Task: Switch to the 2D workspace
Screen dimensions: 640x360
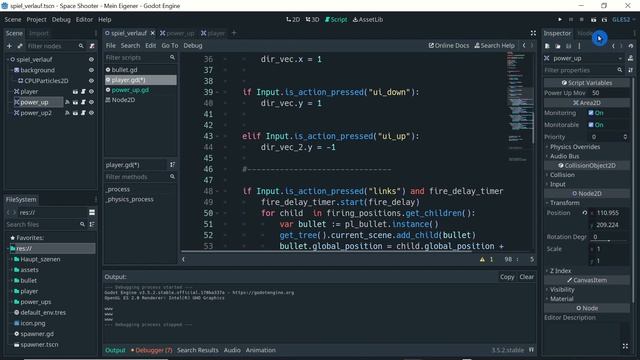Action: 293,19
